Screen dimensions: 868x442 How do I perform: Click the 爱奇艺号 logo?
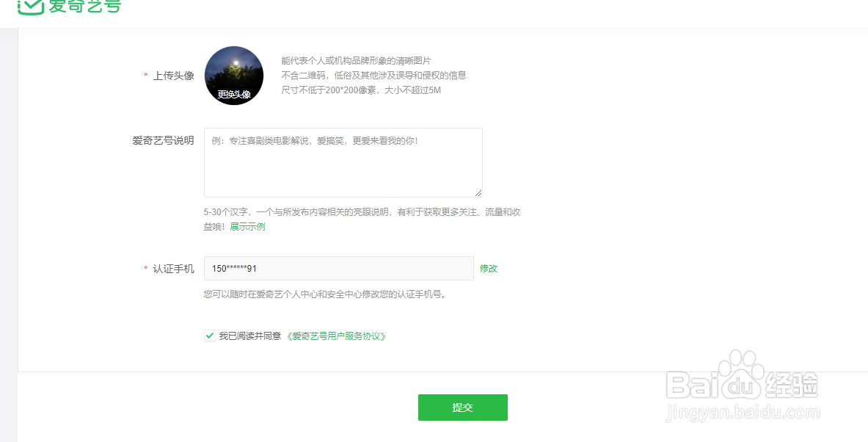[69, 7]
